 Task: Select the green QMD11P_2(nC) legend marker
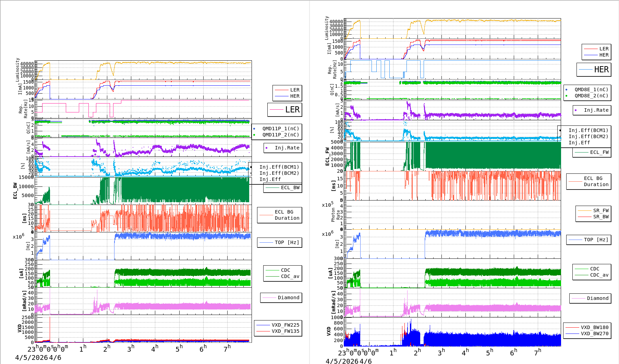pos(254,135)
